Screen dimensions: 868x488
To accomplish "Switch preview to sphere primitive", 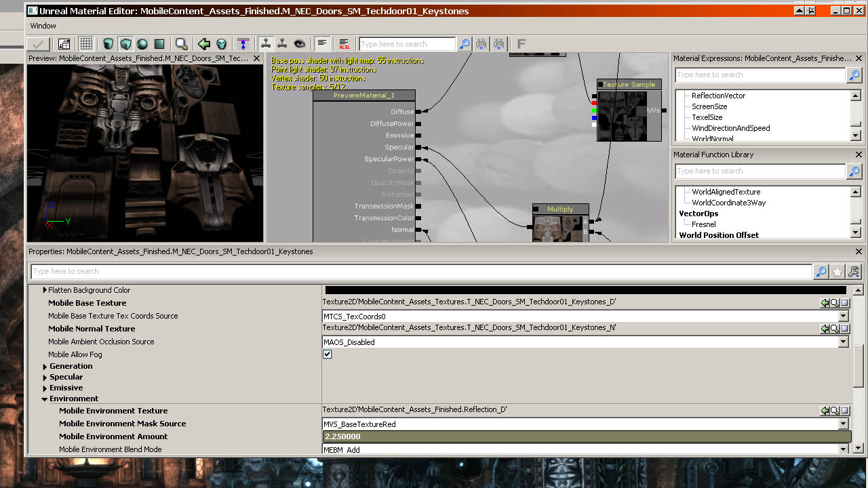I will pos(142,44).
